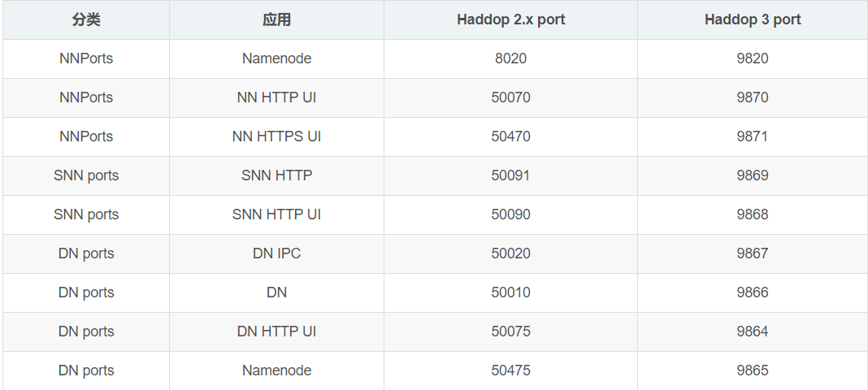Click the 9871 cell
Image resolution: width=868 pixels, height=390 pixels.
(753, 136)
